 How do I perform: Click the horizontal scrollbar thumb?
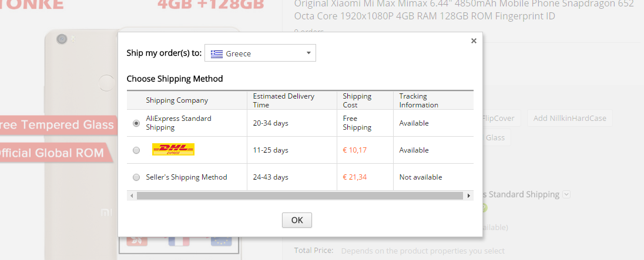point(300,195)
